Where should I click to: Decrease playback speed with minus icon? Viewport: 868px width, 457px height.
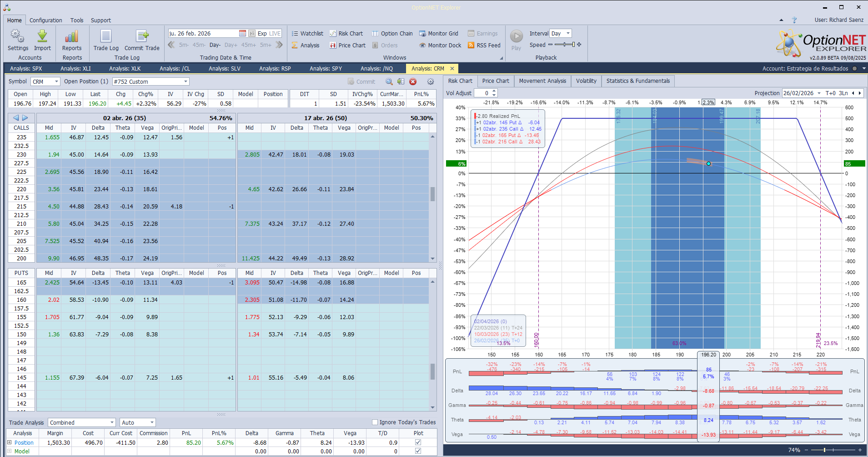(x=550, y=45)
